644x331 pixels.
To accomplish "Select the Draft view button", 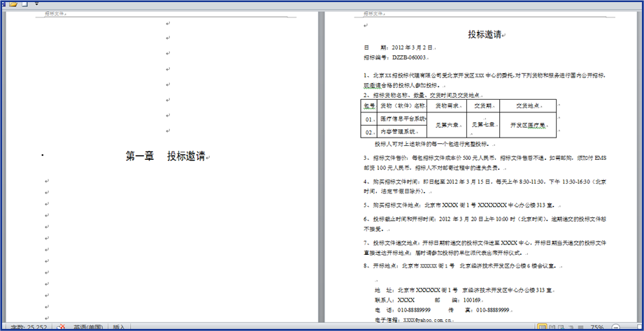I will click(580, 328).
